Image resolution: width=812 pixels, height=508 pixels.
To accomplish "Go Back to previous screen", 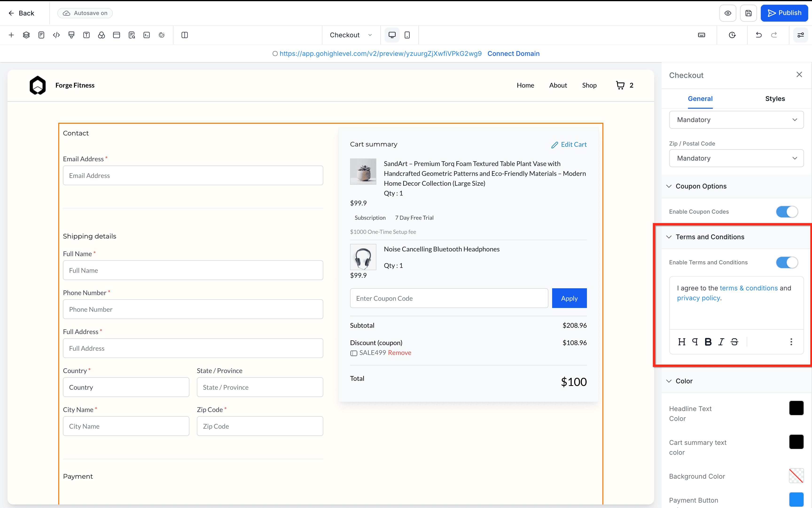I will pos(21,13).
